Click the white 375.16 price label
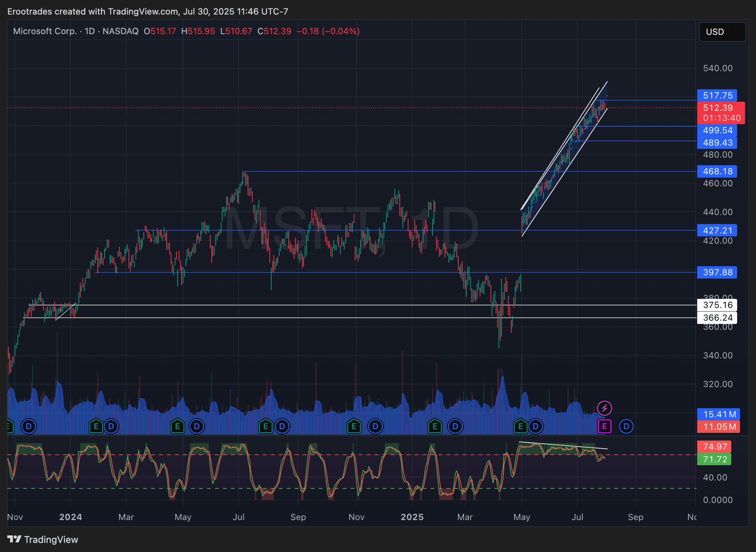756x552 pixels. click(717, 305)
